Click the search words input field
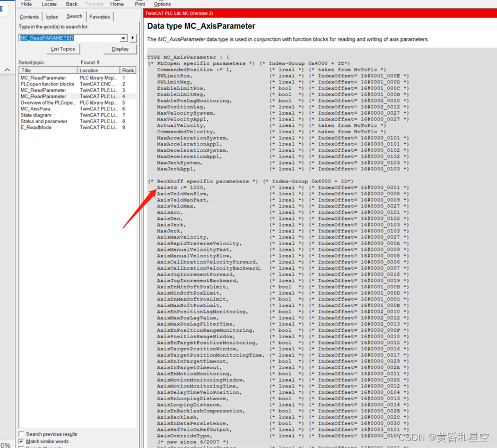The height and width of the screenshot is (448, 497). [69, 38]
